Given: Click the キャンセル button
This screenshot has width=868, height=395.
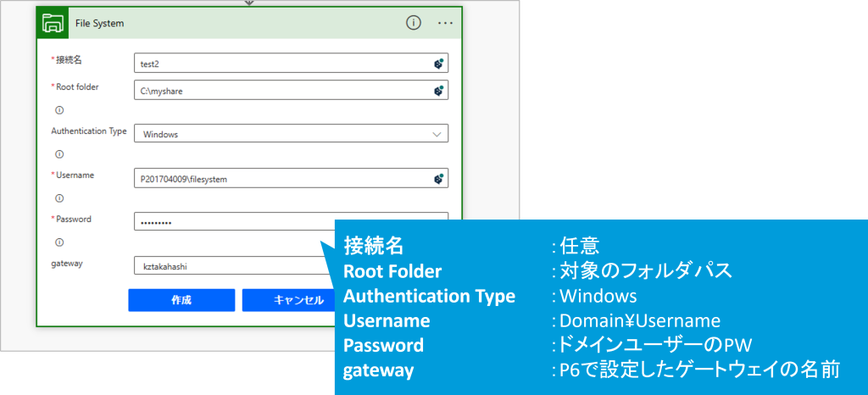Looking at the screenshot, I should 289,300.
